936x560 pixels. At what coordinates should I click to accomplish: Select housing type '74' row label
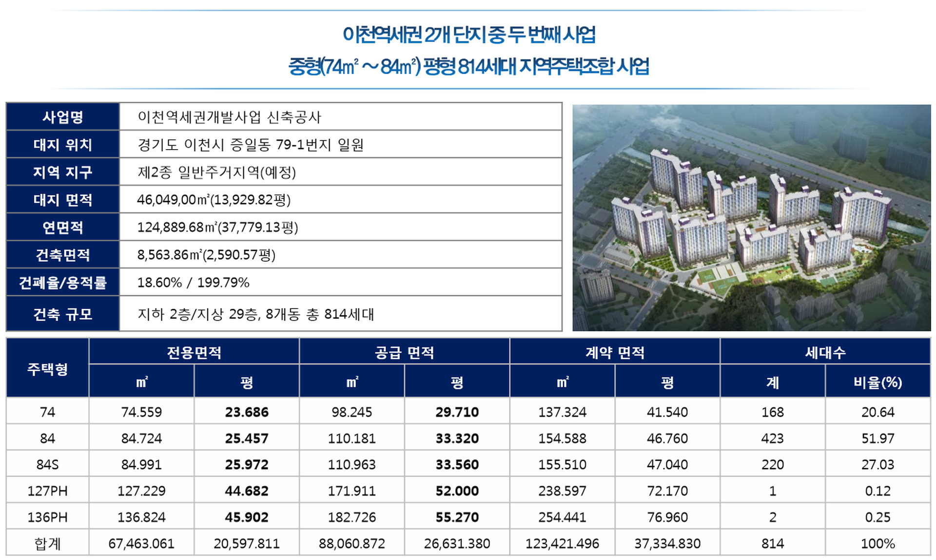click(48, 412)
